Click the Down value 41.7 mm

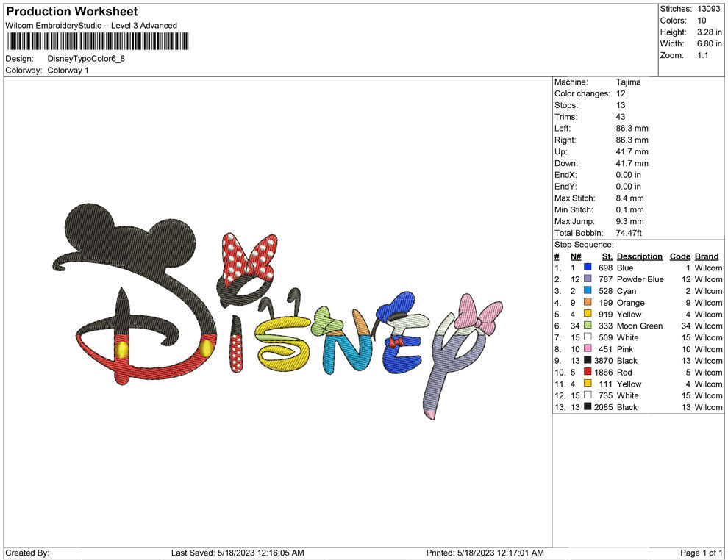pos(632,163)
